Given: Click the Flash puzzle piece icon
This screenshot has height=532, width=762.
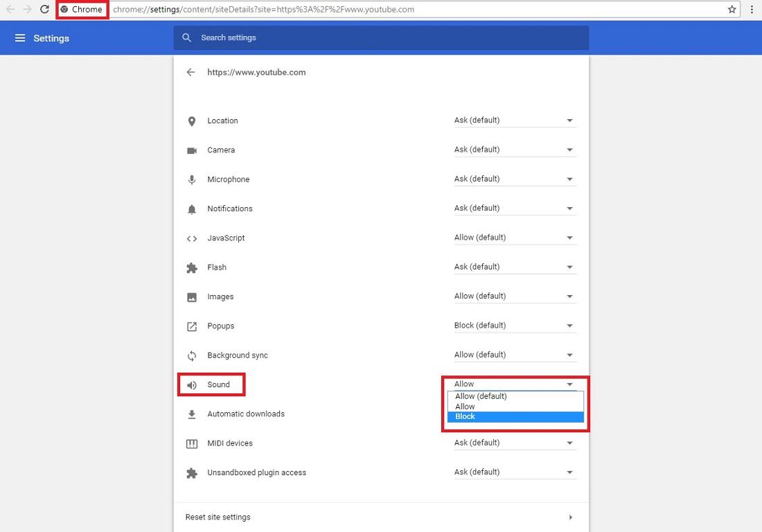Looking at the screenshot, I should 192,267.
